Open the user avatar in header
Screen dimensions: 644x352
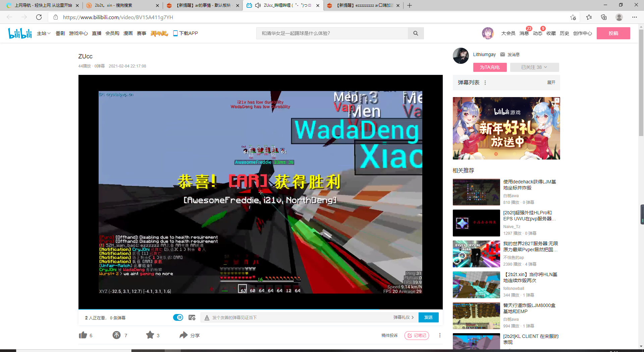488,33
